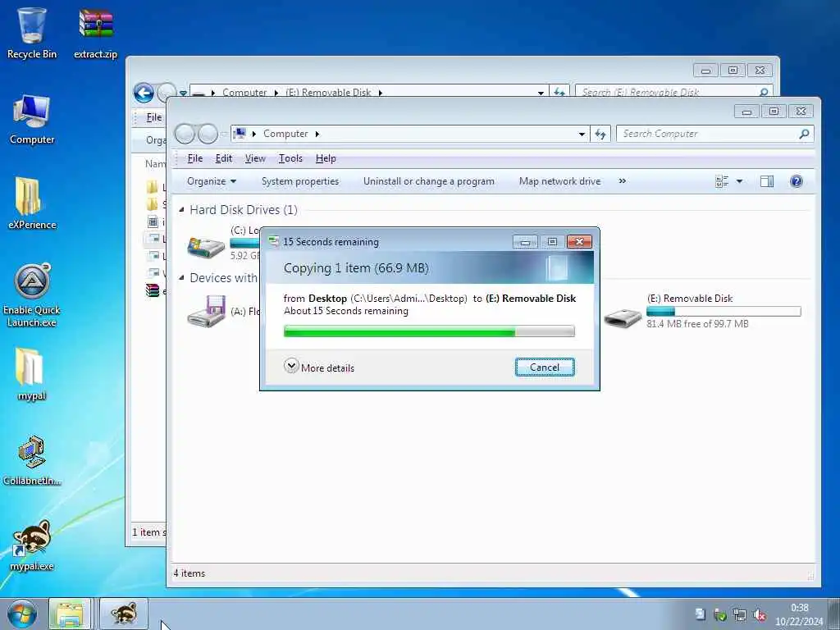Screen dimensions: 840x630
Task: Collapse the Hard Disk Drives group
Action: tap(181, 209)
